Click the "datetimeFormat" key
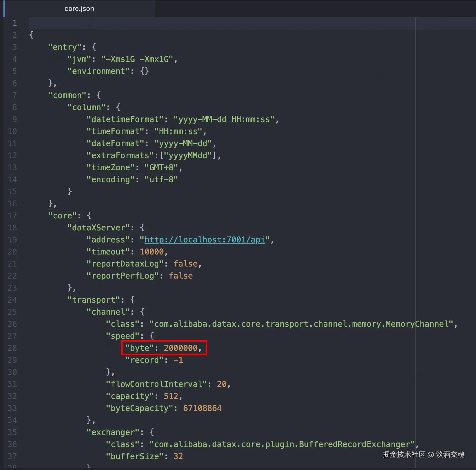Screen dimensions: 476x470 point(125,119)
